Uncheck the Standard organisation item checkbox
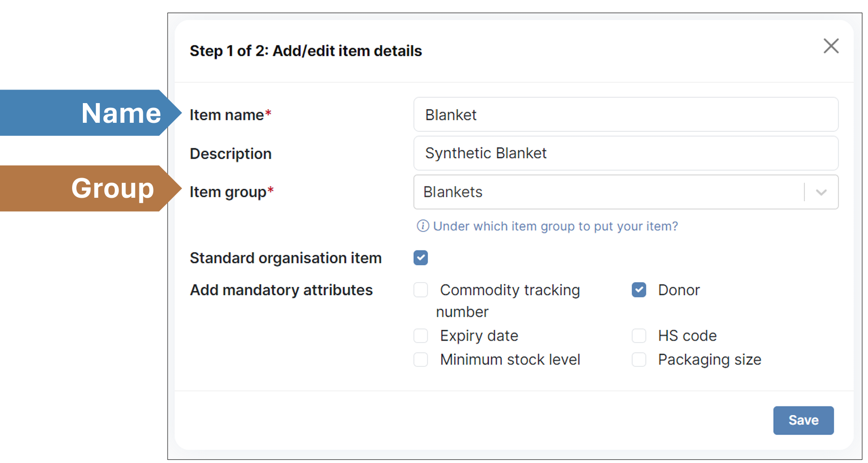 pyautogui.click(x=420, y=258)
